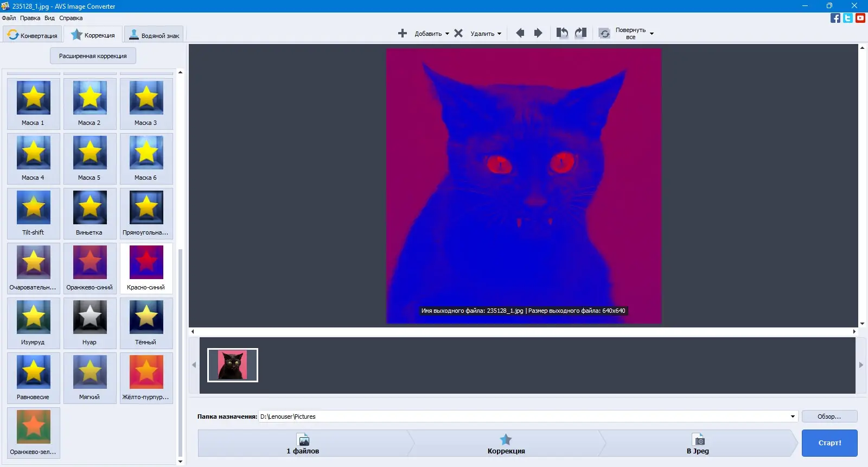Click the Обзор browse button
Image resolution: width=868 pixels, height=467 pixels.
coord(829,416)
